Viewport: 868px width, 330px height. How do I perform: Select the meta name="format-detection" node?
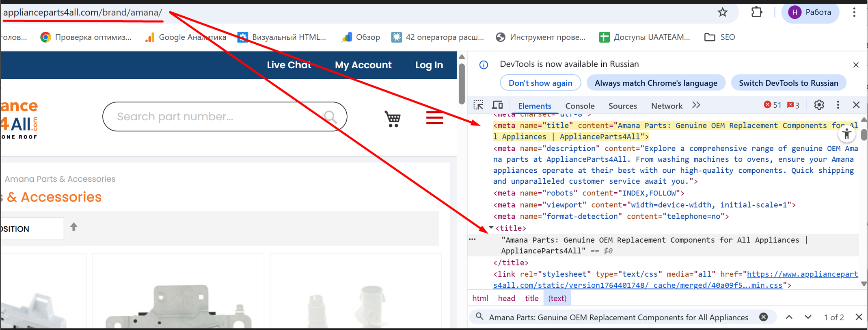(611, 217)
